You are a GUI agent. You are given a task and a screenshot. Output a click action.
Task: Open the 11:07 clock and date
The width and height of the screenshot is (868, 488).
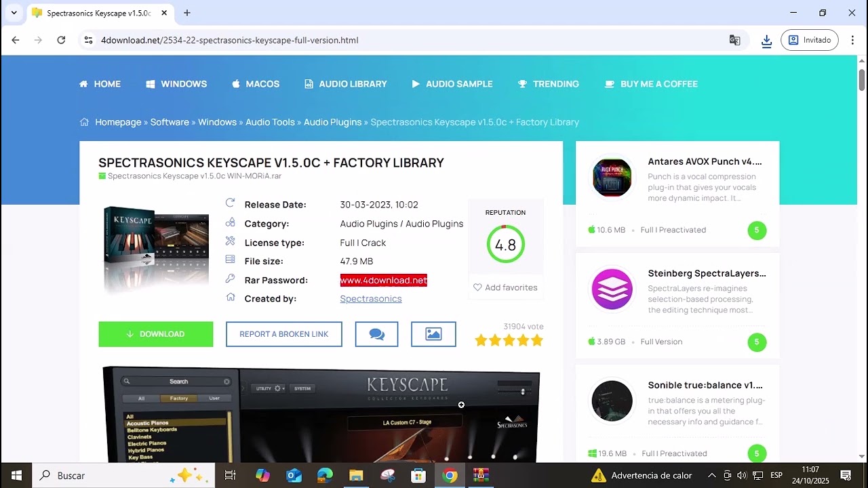tap(810, 475)
